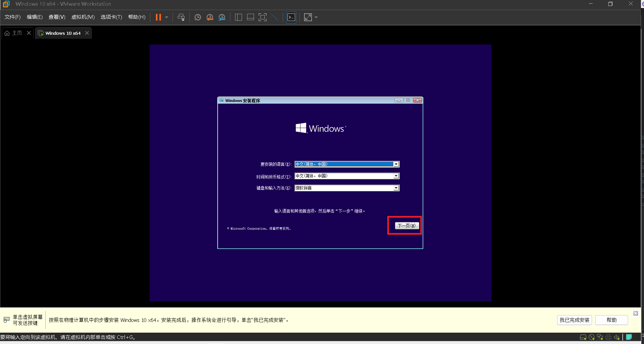Click the setup dialog title bar icon
This screenshot has height=344, width=644.
click(221, 100)
